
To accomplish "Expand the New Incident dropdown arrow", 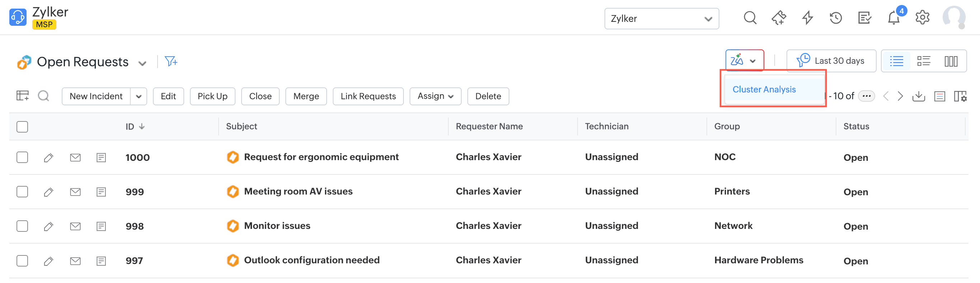I will (x=139, y=96).
